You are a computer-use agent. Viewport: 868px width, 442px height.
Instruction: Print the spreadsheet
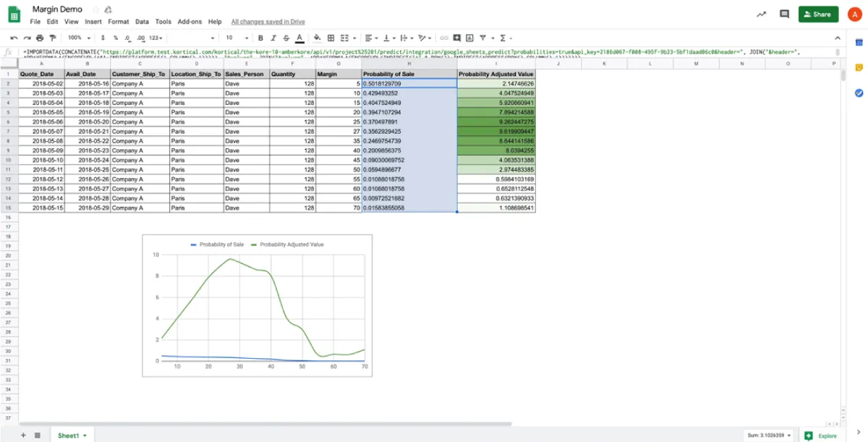[40, 38]
